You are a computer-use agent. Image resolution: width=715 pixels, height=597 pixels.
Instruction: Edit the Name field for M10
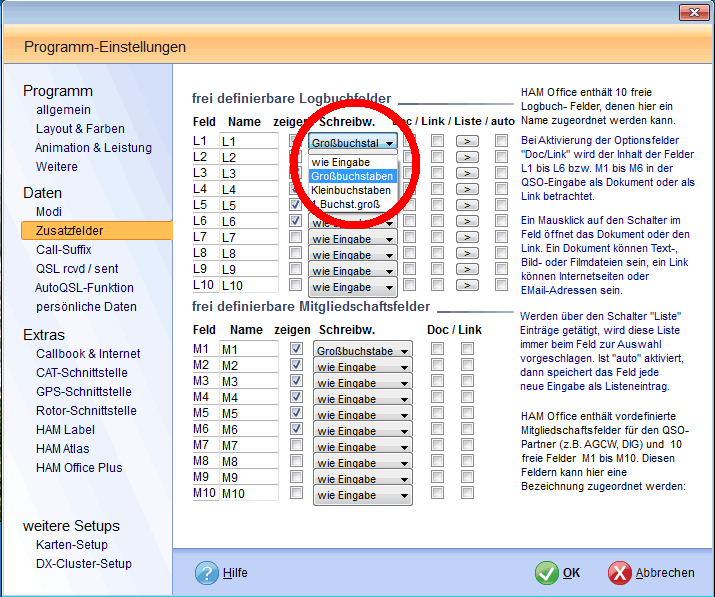tap(249, 493)
